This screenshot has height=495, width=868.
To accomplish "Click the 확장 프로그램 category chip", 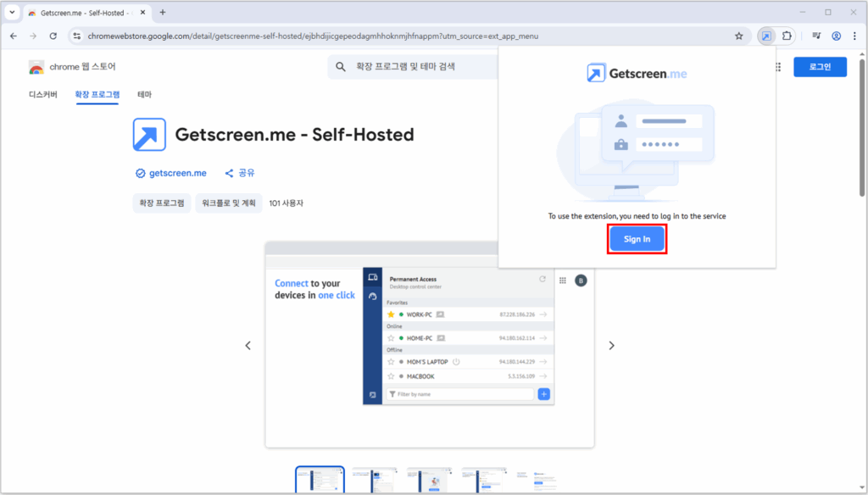I will click(162, 203).
